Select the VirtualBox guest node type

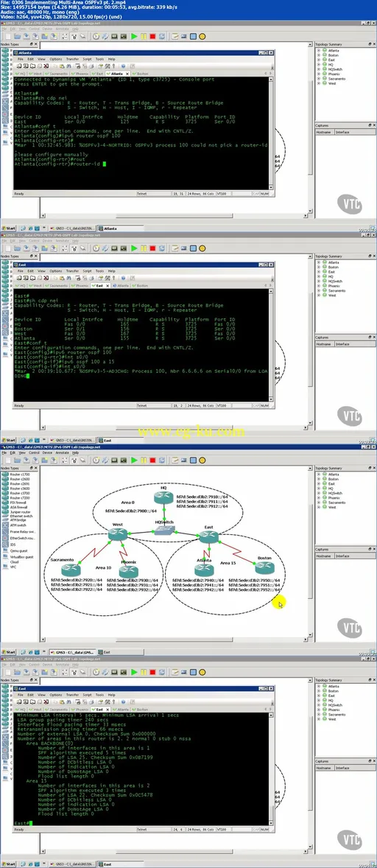(17, 558)
